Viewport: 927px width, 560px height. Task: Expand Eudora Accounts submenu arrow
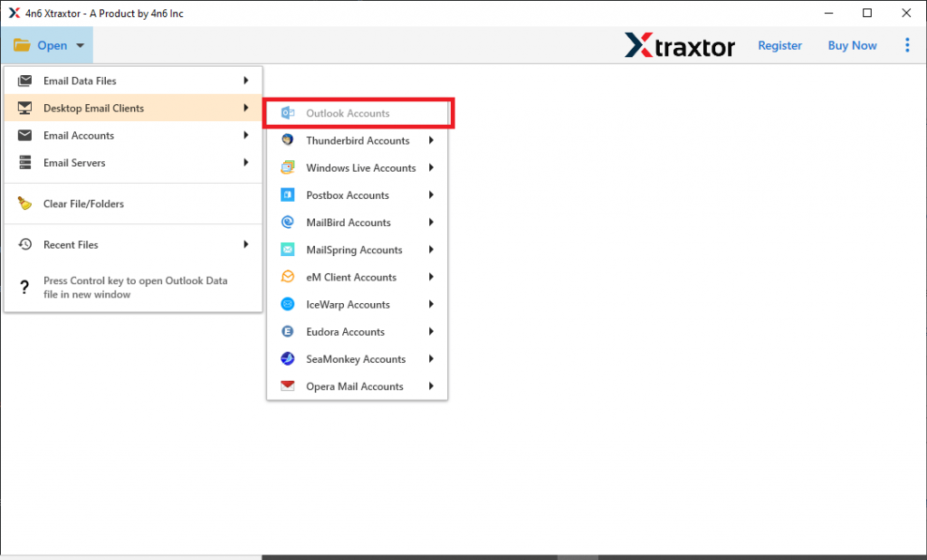click(432, 331)
